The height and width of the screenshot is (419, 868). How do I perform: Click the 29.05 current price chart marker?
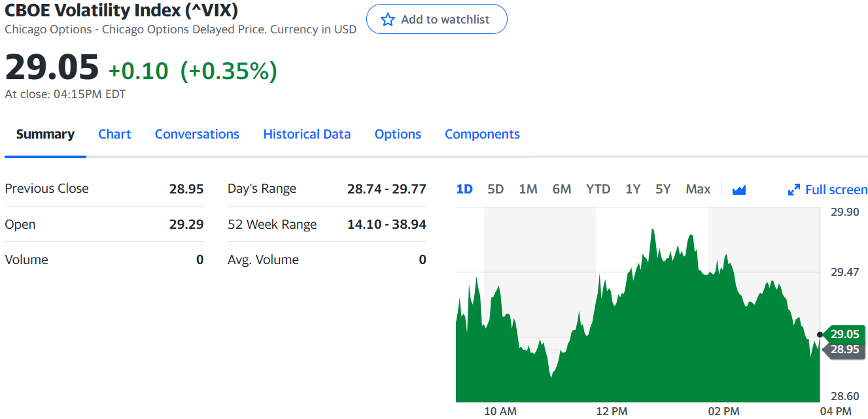coord(844,334)
